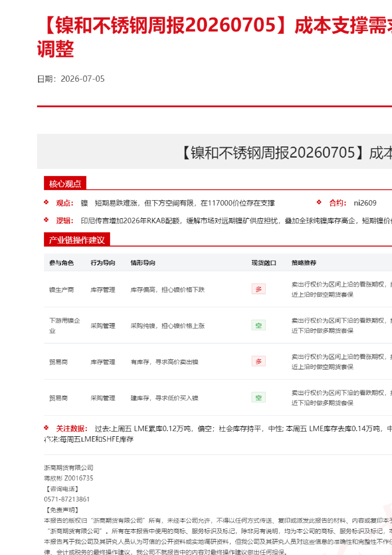Viewport: 392px width, 555px height.
Task: Click the 合约: label
Action: [338, 203]
